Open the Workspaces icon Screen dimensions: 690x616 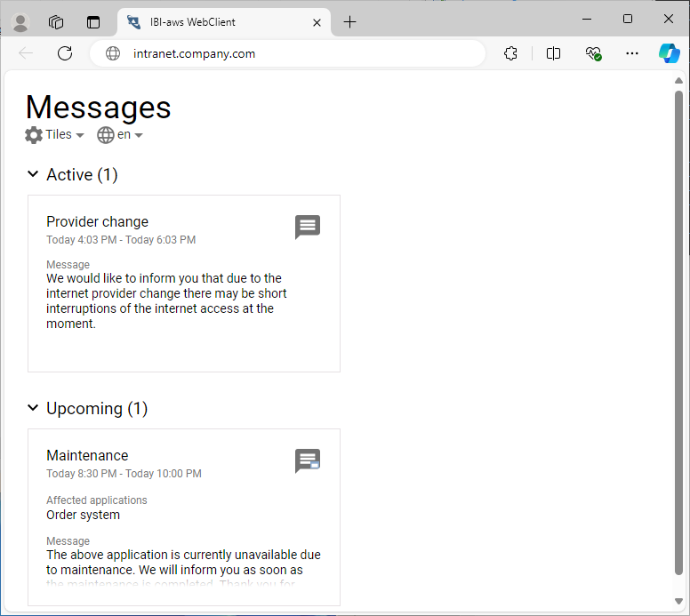pos(56,22)
